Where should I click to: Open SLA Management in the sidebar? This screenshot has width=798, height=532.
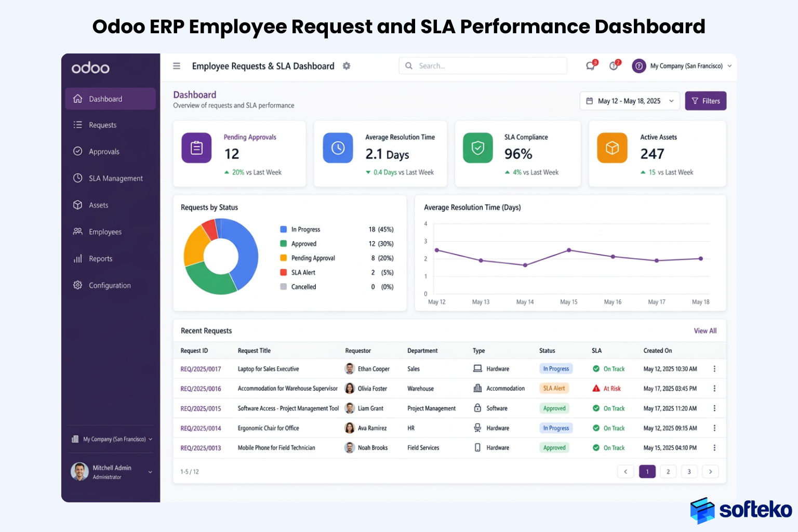coord(110,178)
